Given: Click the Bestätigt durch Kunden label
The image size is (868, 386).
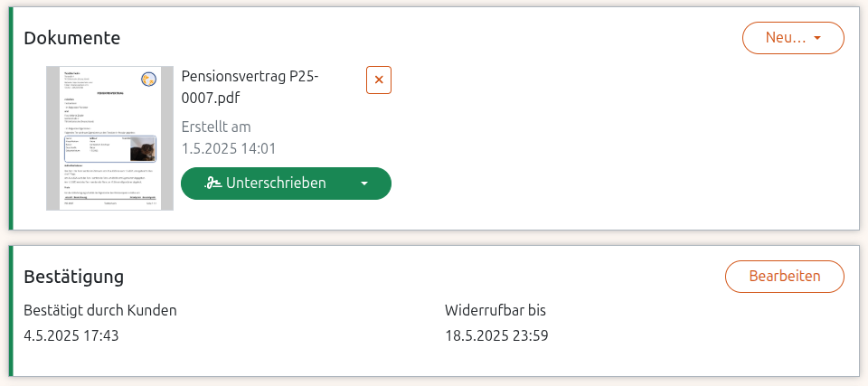Looking at the screenshot, I should (x=100, y=310).
